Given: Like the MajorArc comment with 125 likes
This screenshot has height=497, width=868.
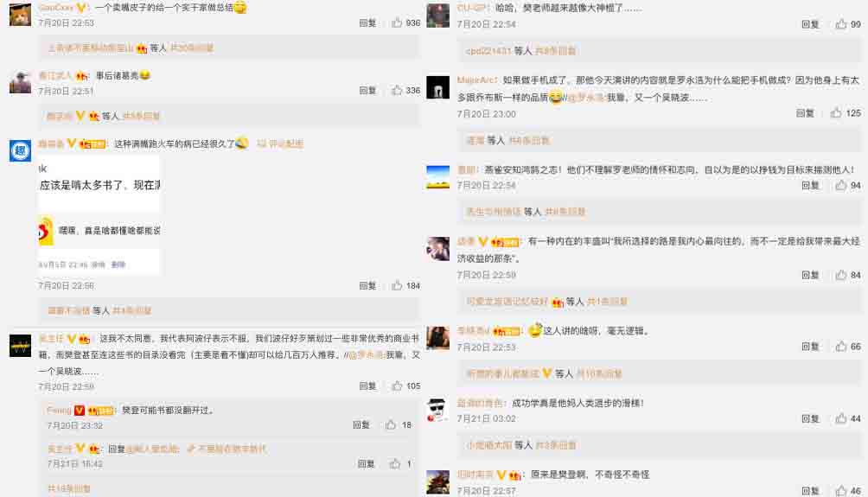Looking at the screenshot, I should 836,113.
